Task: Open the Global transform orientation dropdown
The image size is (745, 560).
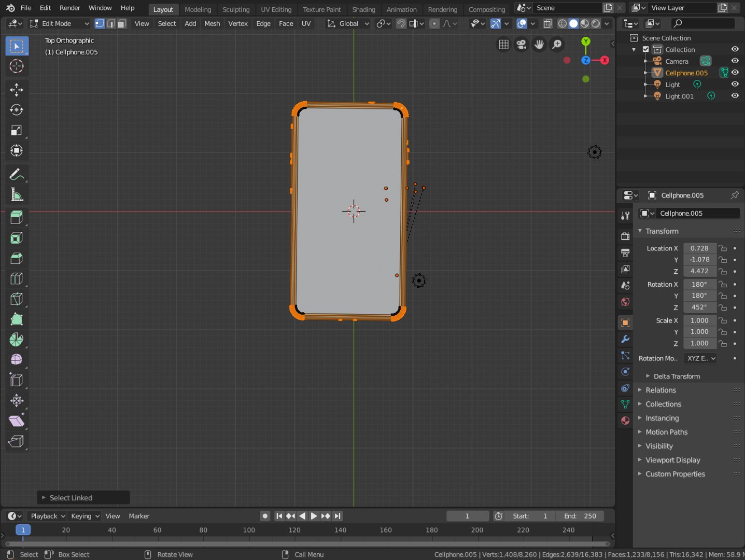Action: pos(348,24)
